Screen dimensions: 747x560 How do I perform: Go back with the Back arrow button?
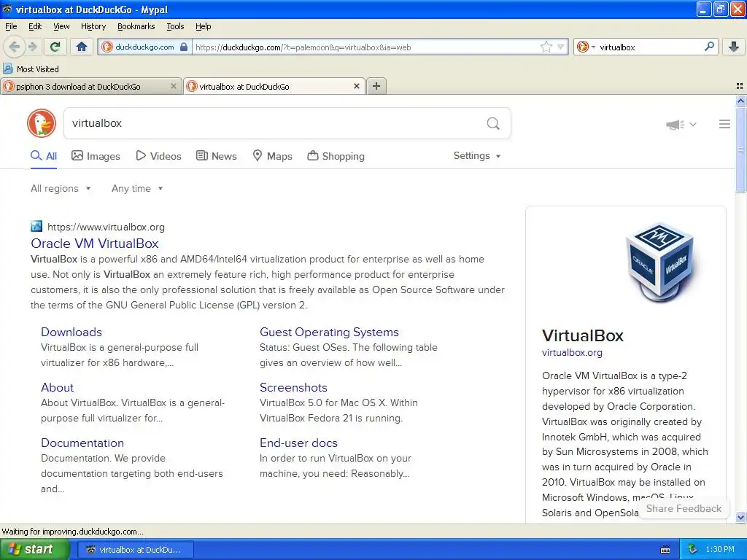click(15, 47)
